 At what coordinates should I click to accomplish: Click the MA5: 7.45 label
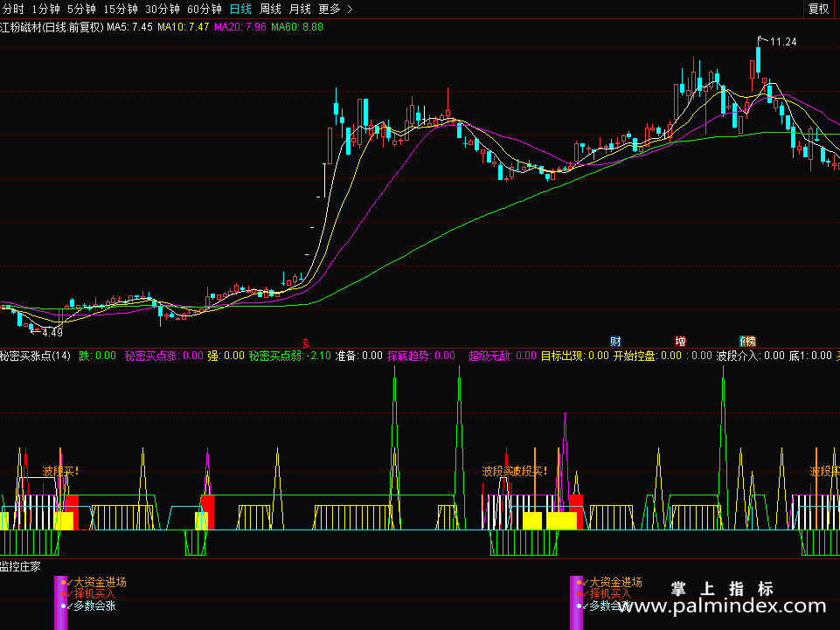point(129,27)
